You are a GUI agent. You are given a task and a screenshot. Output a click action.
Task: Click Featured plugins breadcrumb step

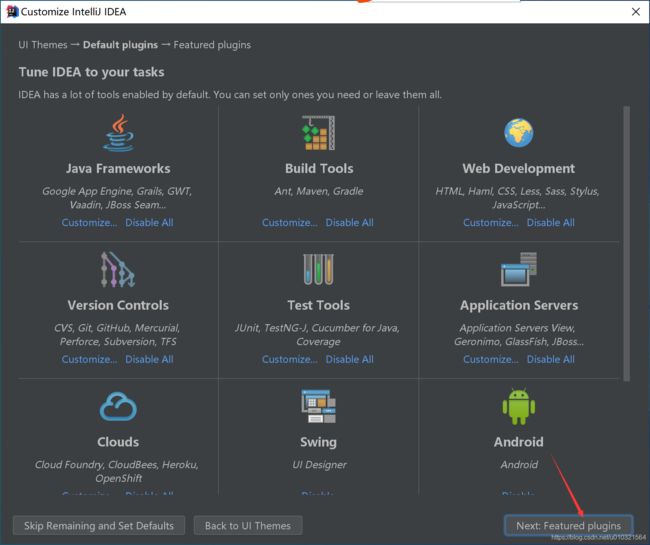(x=212, y=45)
